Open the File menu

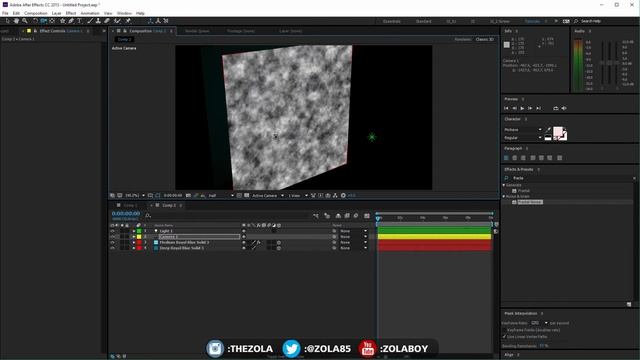(x=5, y=13)
